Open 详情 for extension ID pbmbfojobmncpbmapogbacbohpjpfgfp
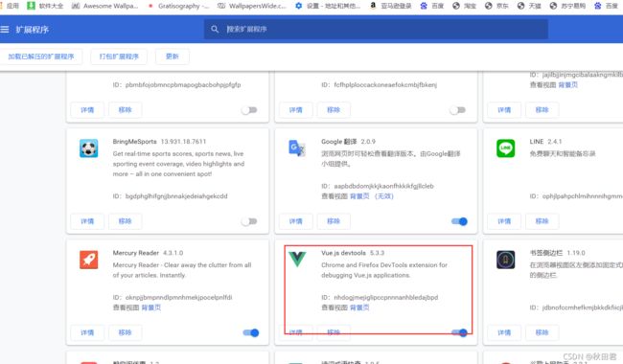 click(87, 110)
